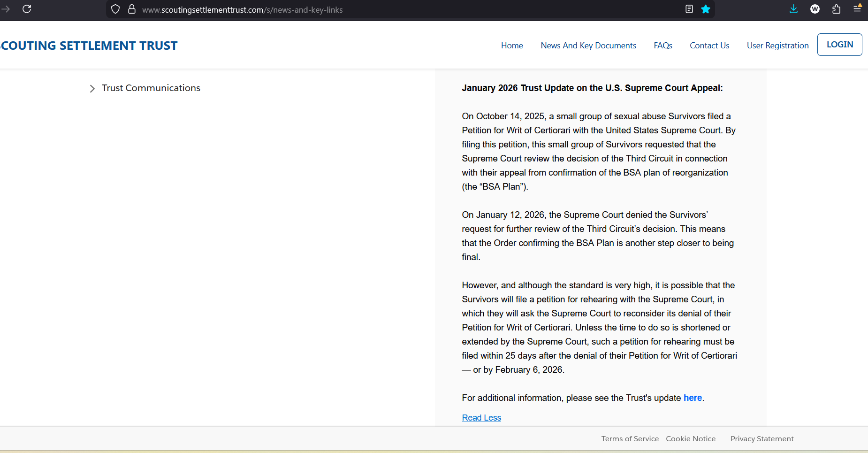Open the tracking protection shield icon

[x=115, y=9]
